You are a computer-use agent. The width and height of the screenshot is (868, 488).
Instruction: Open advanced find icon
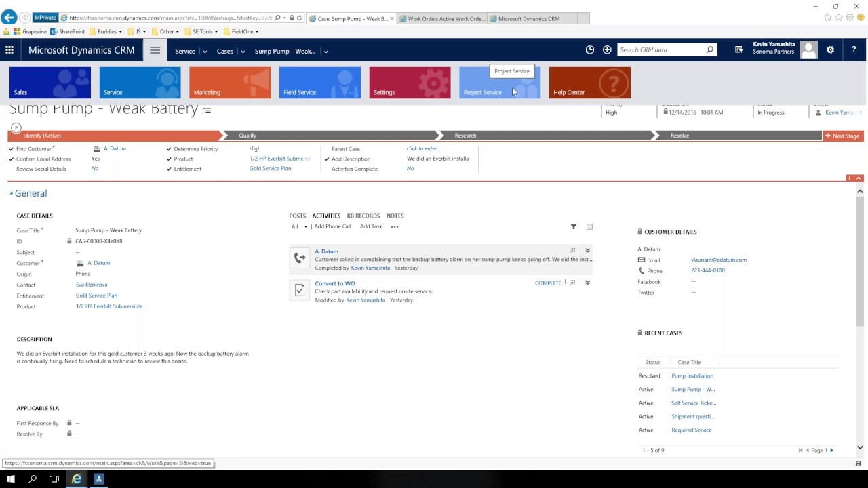(x=739, y=49)
